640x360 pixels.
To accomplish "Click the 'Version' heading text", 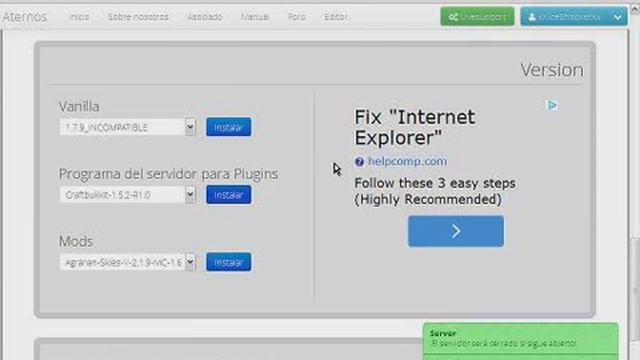I will point(552,70).
